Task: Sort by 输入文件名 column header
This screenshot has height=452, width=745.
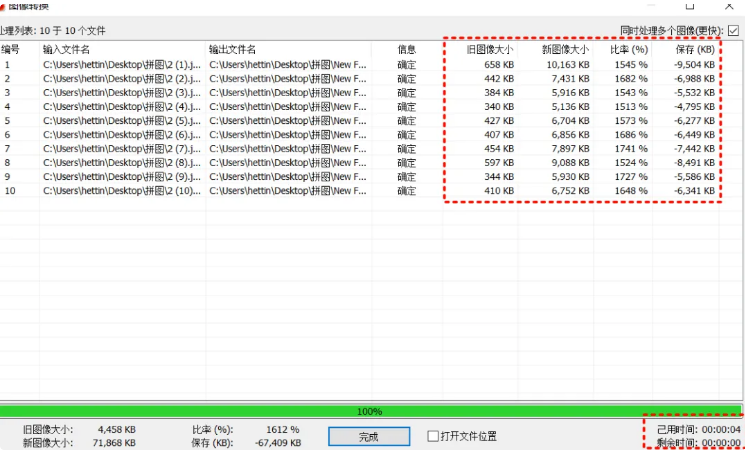Action: (x=66, y=49)
